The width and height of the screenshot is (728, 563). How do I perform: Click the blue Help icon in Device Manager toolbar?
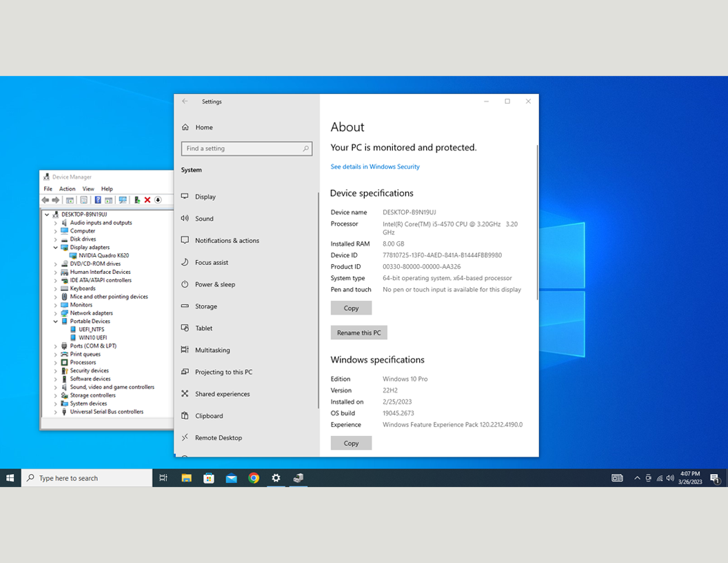(x=98, y=200)
